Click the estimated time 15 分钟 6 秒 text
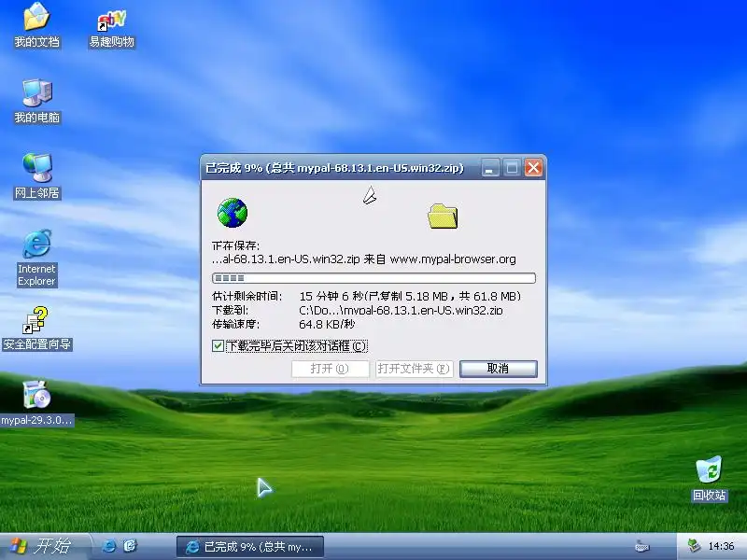The width and height of the screenshot is (747, 560). [331, 296]
